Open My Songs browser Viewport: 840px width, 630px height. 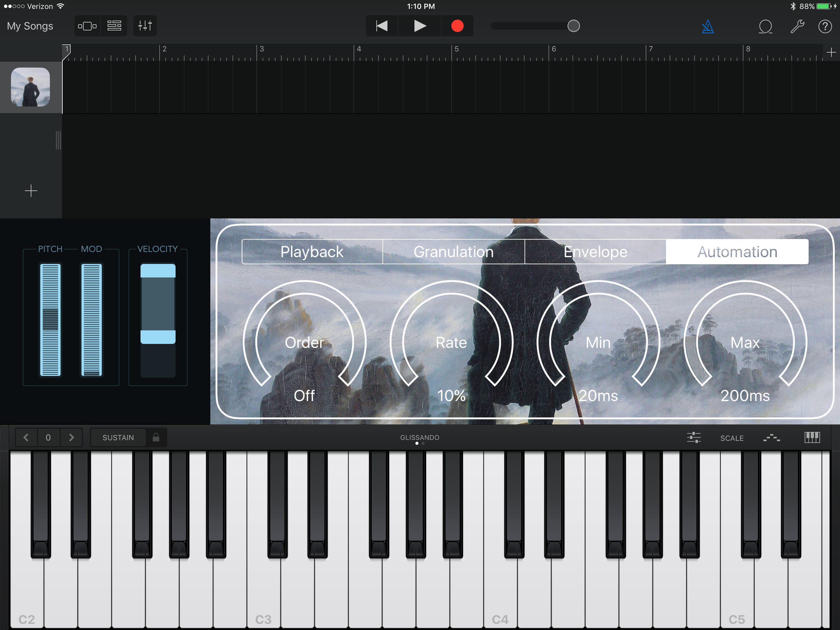[x=30, y=26]
